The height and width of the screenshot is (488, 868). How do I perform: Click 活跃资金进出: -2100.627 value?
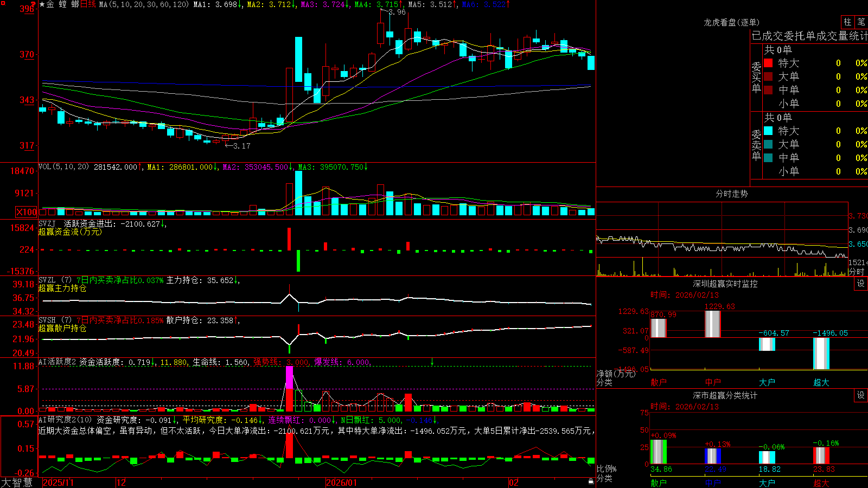[115, 223]
